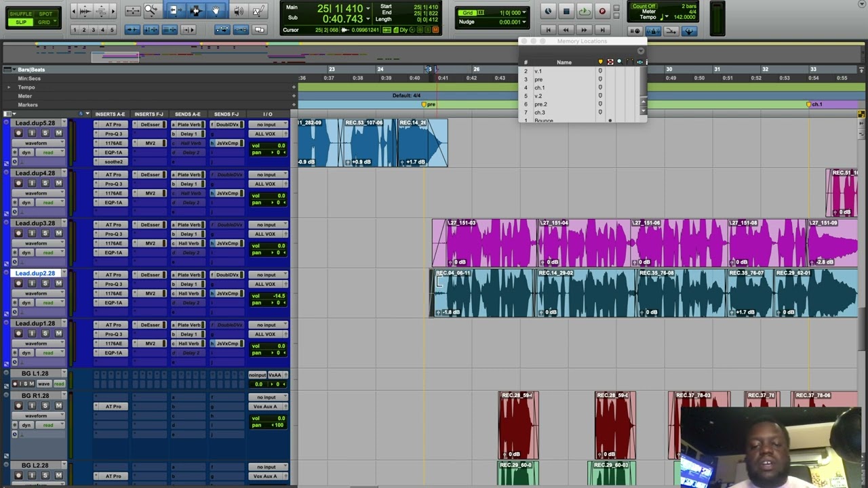The image size is (868, 488).
Task: Click the audio waveform zoom icon
Action: click(x=85, y=10)
